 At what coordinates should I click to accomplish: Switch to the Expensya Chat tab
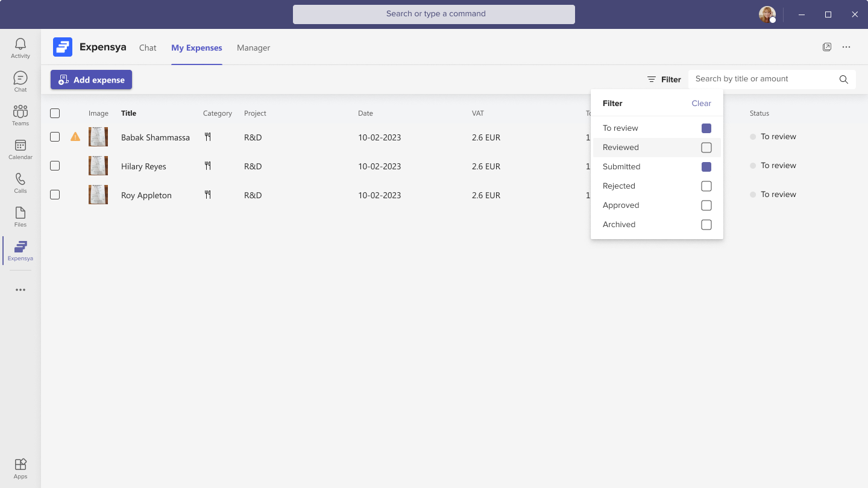coord(148,48)
